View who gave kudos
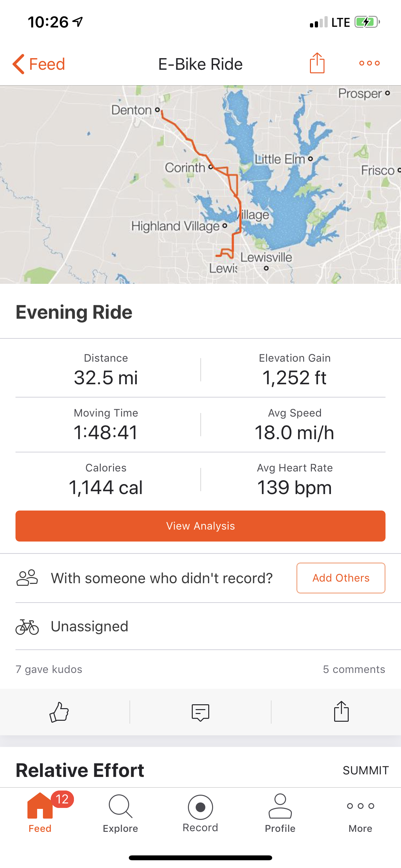This screenshot has height=868, width=401. (x=49, y=669)
